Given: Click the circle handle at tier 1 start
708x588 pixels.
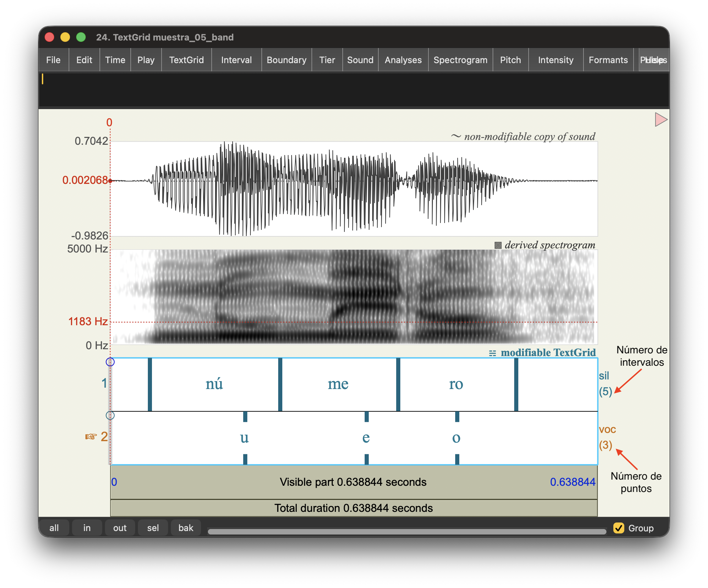Looking at the screenshot, I should [x=110, y=361].
